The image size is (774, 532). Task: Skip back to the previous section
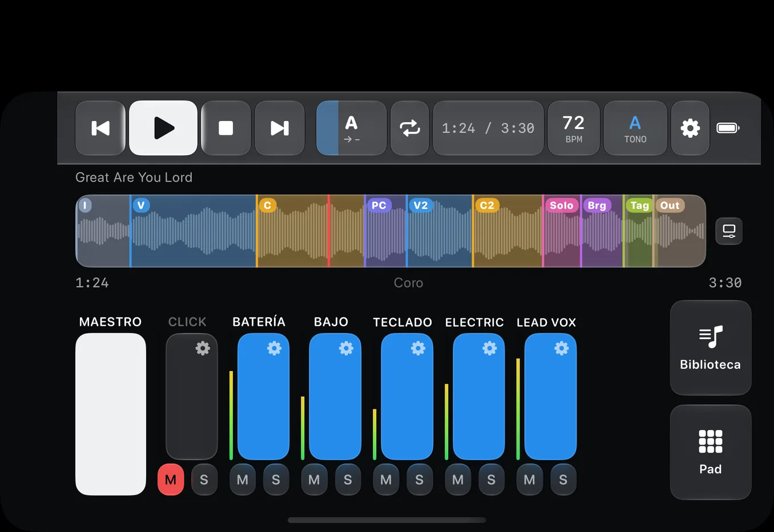pyautogui.click(x=100, y=128)
